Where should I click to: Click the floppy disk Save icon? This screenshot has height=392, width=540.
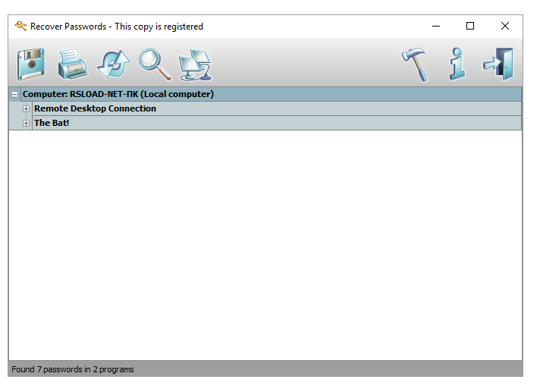coord(31,64)
